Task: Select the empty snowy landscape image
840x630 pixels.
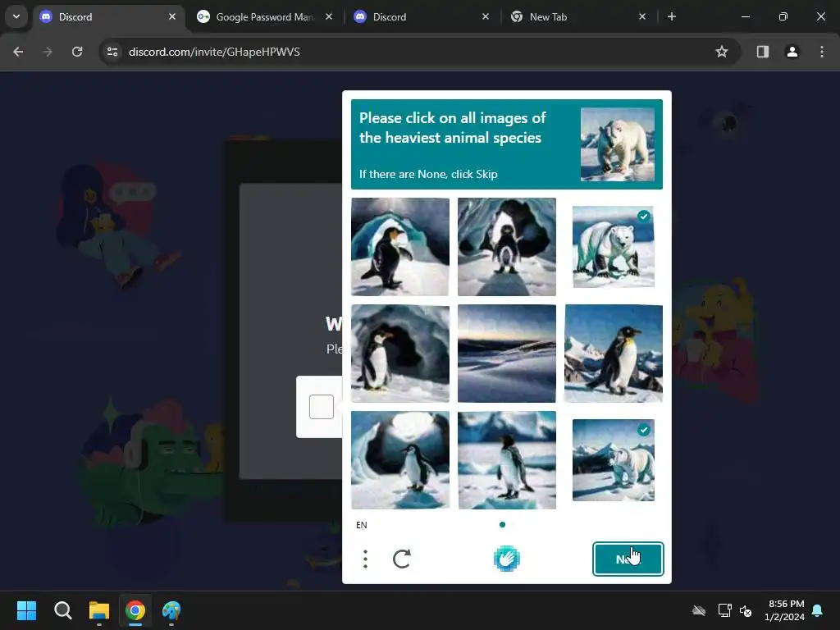Action: point(507,353)
